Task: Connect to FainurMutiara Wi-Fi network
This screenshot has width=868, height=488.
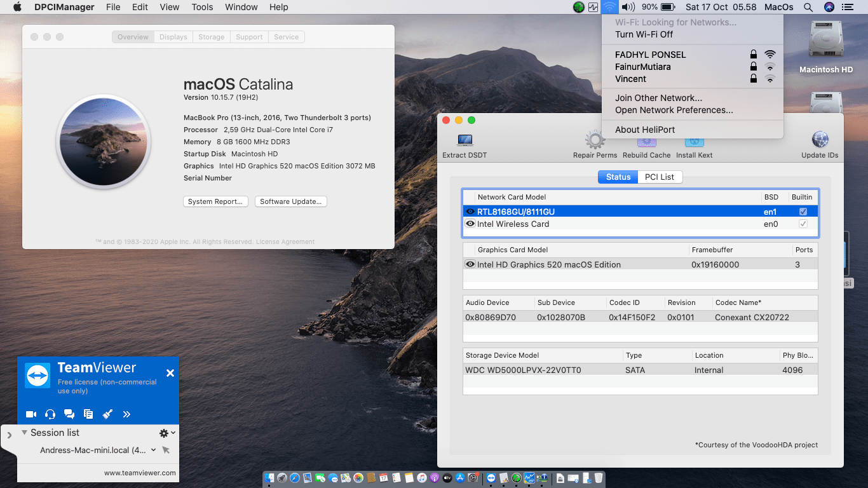Action: (693, 67)
